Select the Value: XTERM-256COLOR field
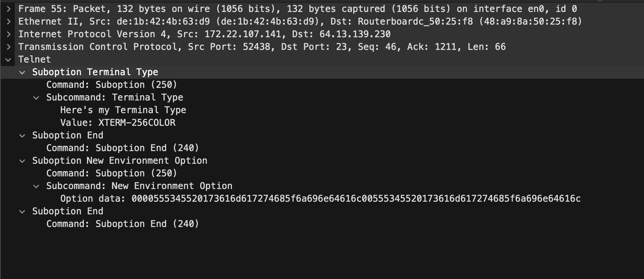Viewport: 644px width, 279px height. [x=118, y=123]
